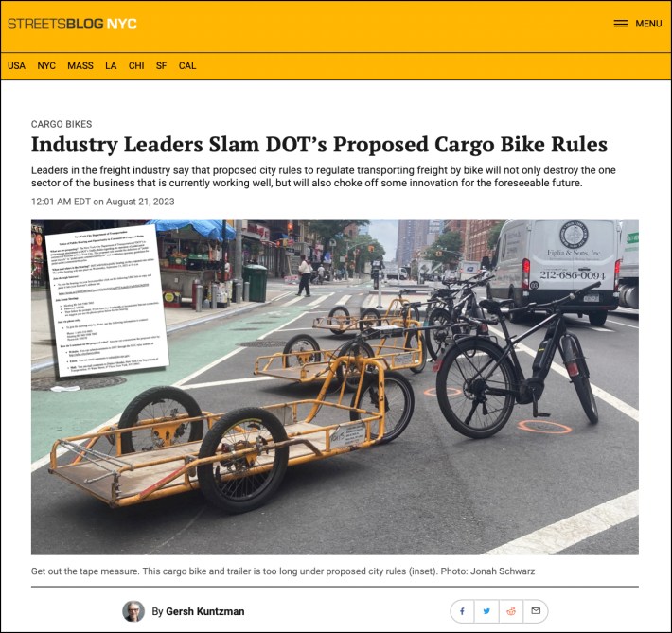Switch to the SF edition

tap(161, 66)
